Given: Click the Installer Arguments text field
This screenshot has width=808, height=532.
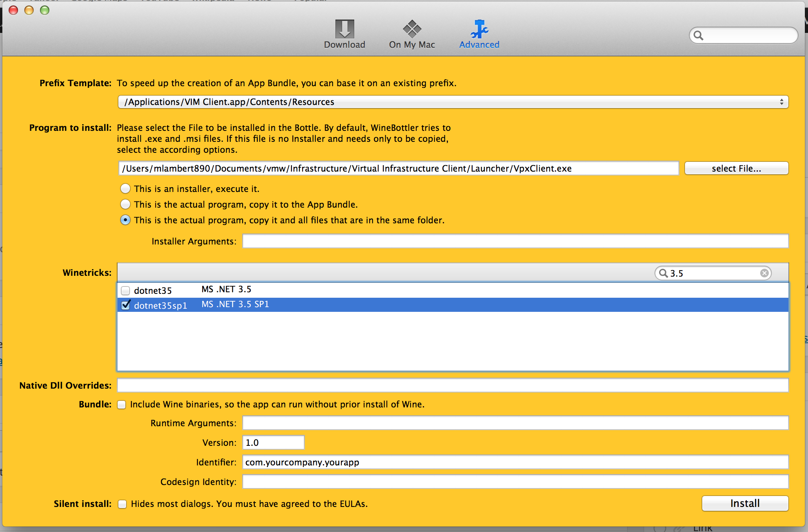Looking at the screenshot, I should pyautogui.click(x=515, y=241).
